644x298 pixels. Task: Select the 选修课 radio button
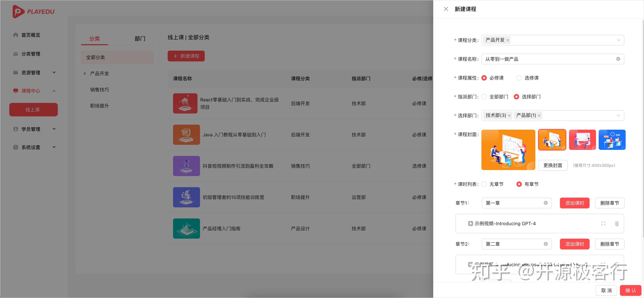pos(519,78)
